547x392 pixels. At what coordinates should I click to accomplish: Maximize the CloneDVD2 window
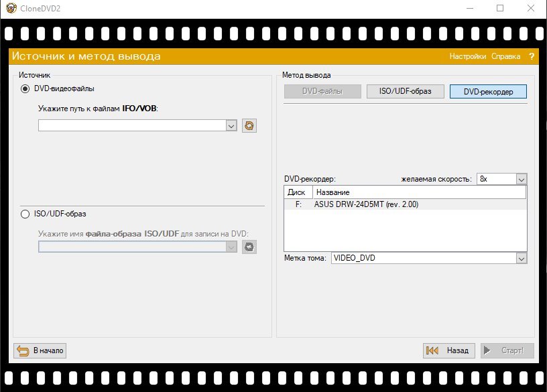coord(500,8)
